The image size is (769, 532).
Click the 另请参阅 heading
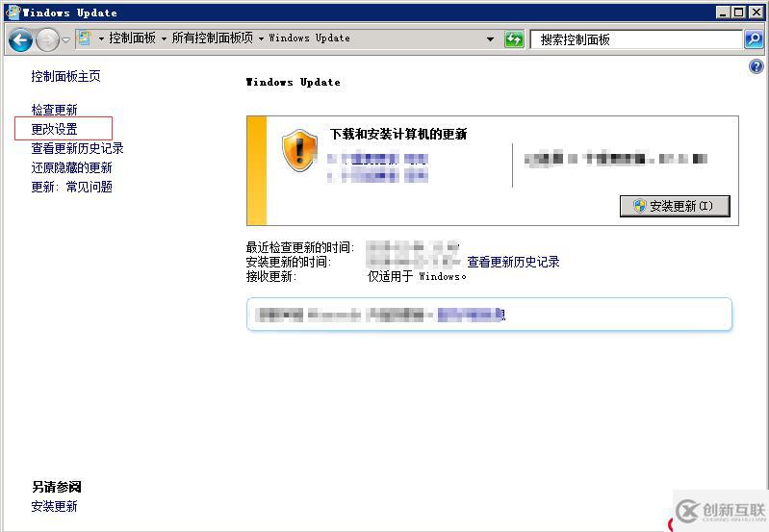(57, 487)
